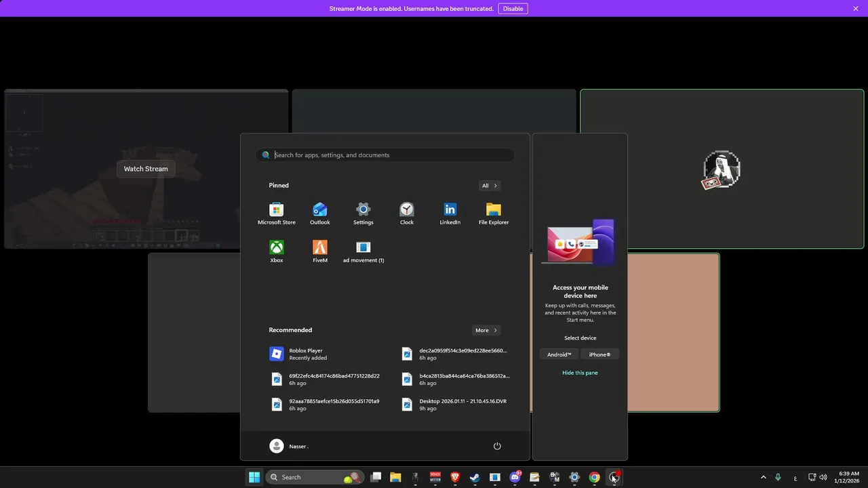Open Voicemeeter icon on the taskbar
868x488 pixels.
coord(435,477)
